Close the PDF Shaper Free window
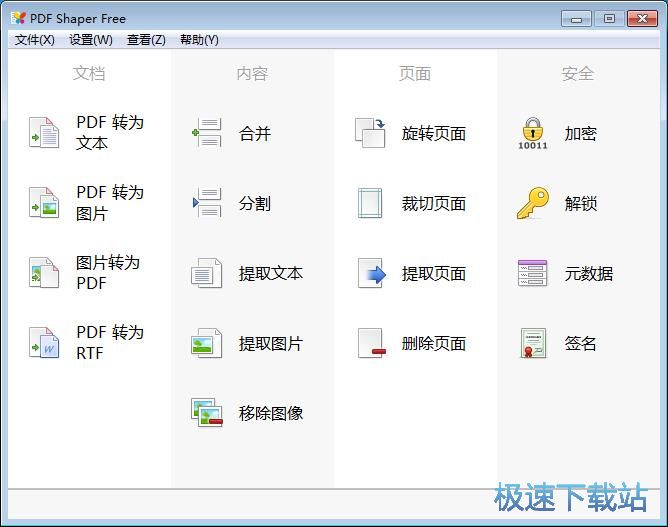This screenshot has height=527, width=668. pos(642,19)
